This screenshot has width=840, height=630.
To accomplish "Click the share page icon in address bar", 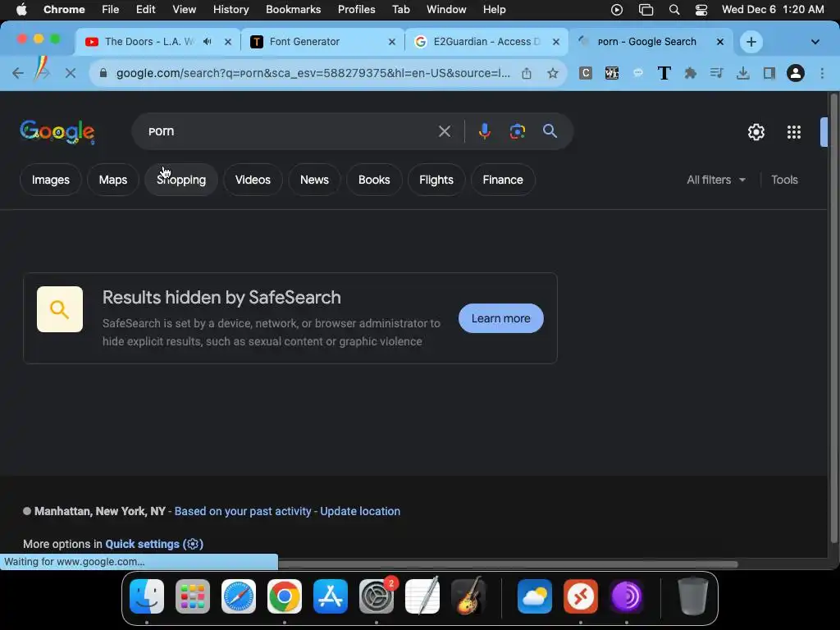I will point(527,73).
